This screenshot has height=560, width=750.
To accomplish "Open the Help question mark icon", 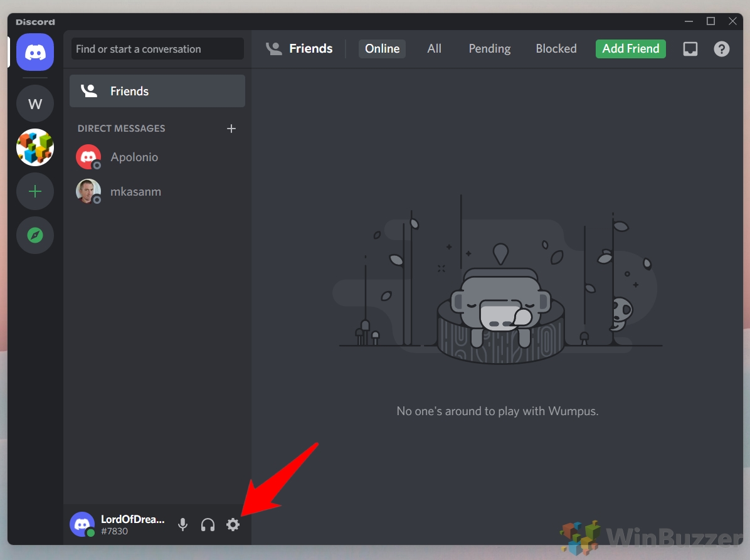I will (x=721, y=49).
